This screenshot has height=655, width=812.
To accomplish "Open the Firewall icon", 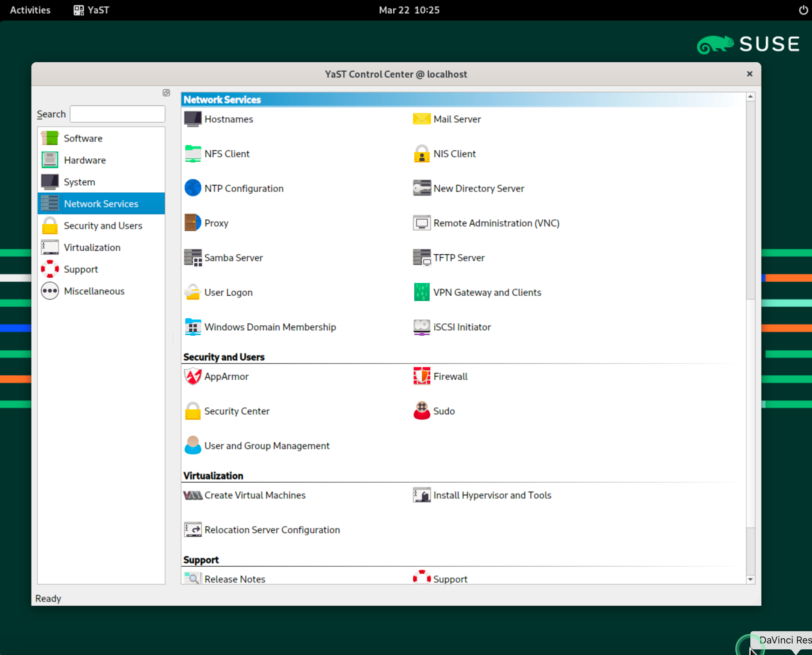I will click(x=422, y=377).
